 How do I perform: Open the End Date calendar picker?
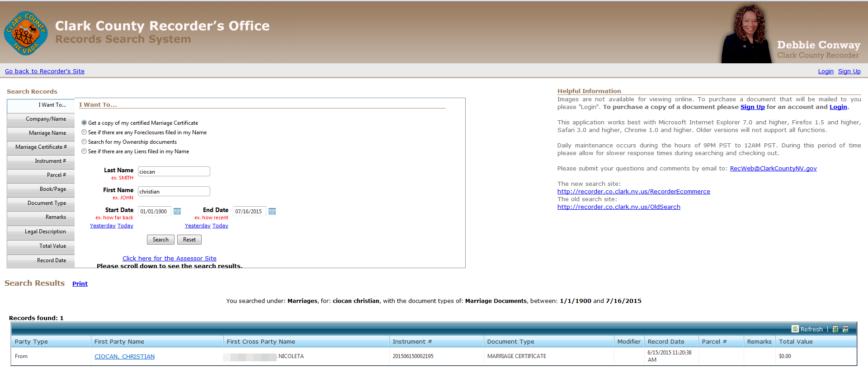point(272,212)
